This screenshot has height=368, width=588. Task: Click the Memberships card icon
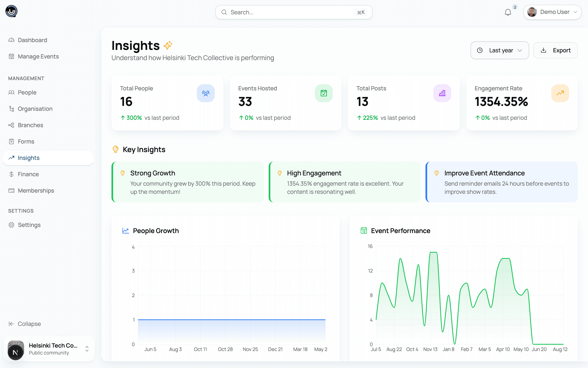click(x=11, y=190)
